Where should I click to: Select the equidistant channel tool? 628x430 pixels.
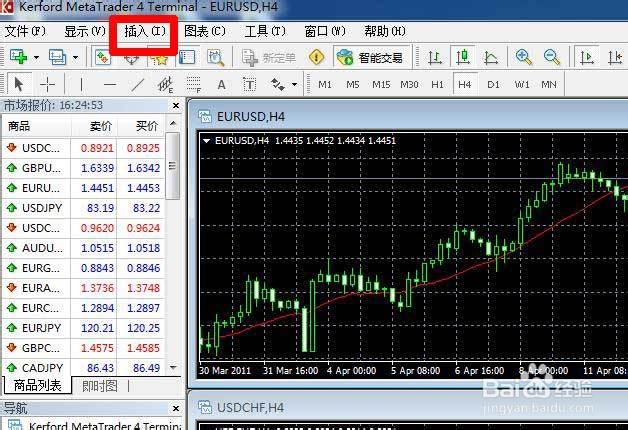(165, 84)
